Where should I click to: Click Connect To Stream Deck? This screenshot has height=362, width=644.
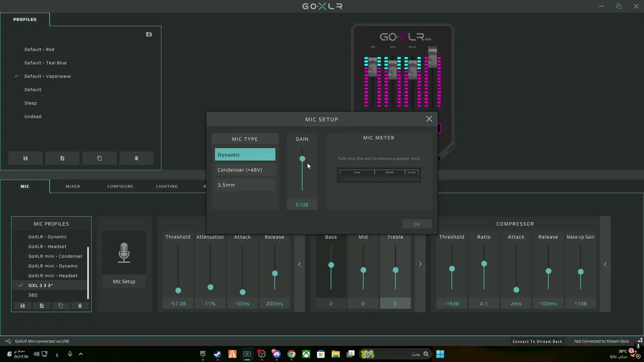(537, 341)
